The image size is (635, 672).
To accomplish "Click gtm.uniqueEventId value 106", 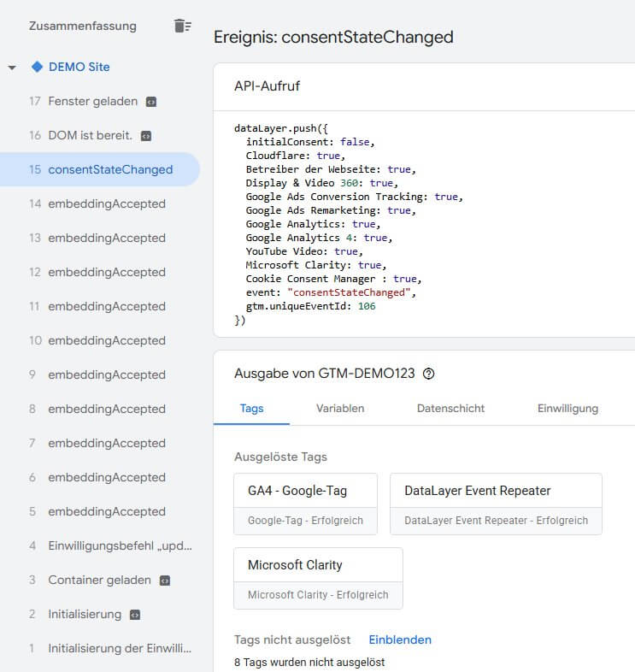I will click(x=367, y=306).
